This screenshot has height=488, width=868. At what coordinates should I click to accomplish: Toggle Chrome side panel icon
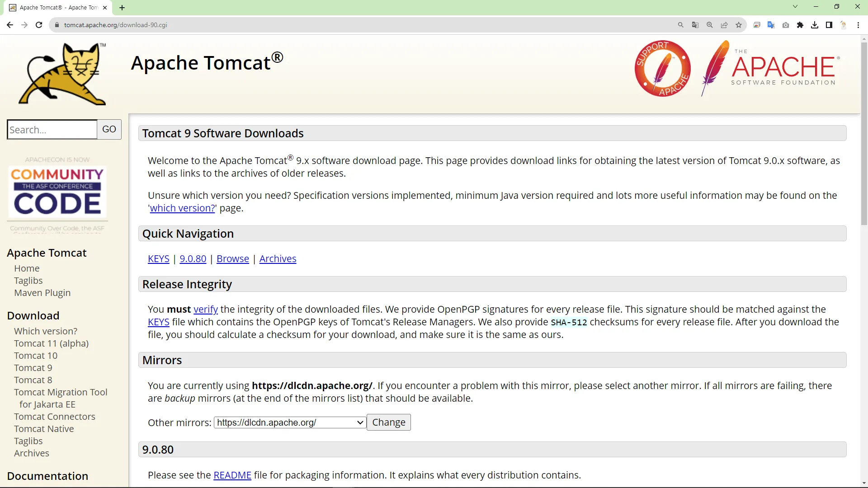[829, 25]
